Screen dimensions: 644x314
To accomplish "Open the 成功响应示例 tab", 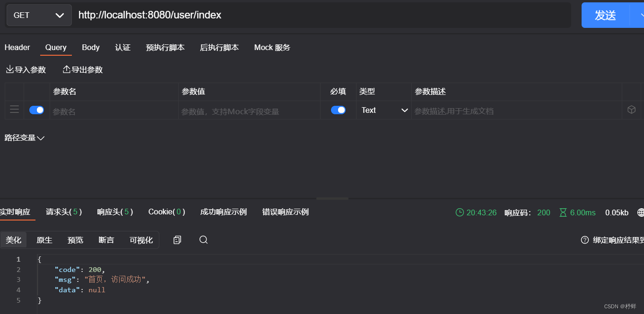I will click(224, 212).
